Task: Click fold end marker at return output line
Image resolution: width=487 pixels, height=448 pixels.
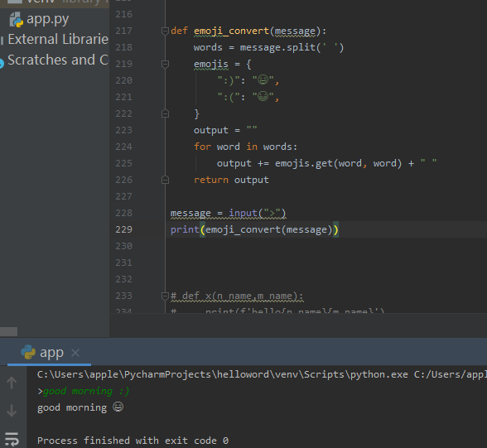Action: point(166,180)
